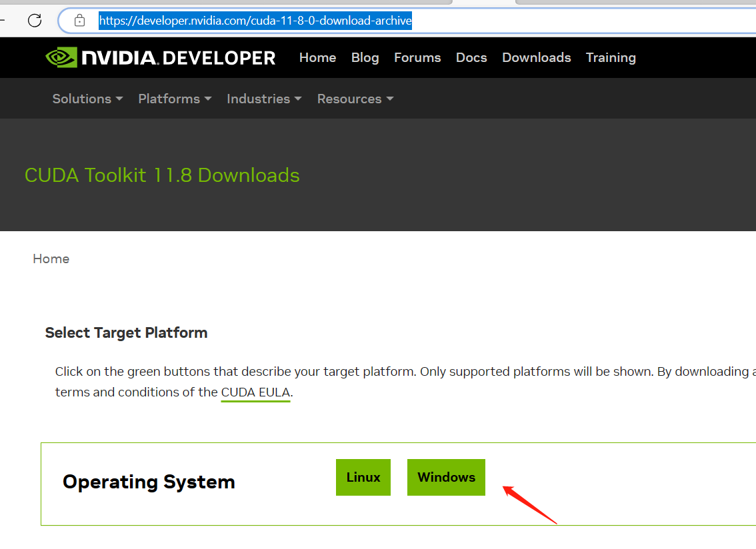This screenshot has height=549, width=756.
Task: View site security info via lock icon
Action: pos(79,20)
